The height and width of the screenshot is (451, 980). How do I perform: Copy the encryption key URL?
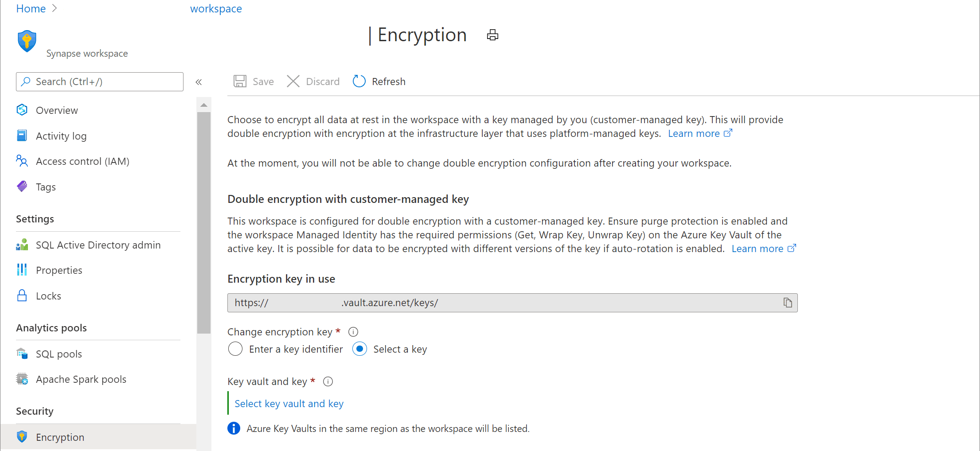[x=788, y=303]
